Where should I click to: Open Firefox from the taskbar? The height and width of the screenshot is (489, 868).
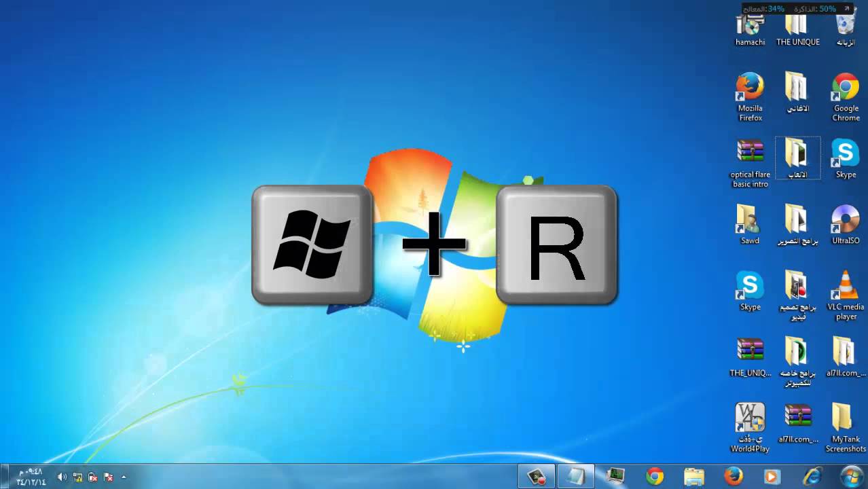point(733,477)
